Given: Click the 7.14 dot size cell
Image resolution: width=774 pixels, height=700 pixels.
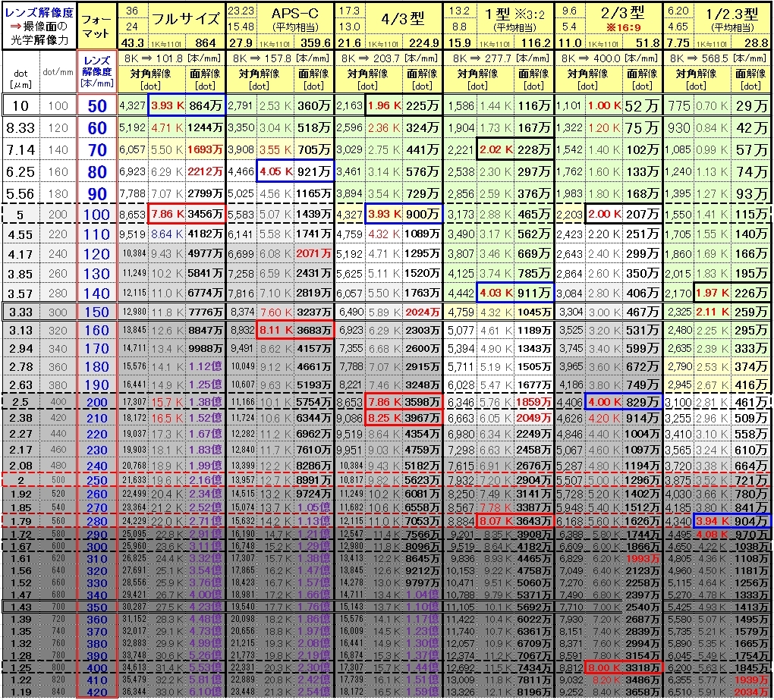Looking at the screenshot, I should click(20, 149).
